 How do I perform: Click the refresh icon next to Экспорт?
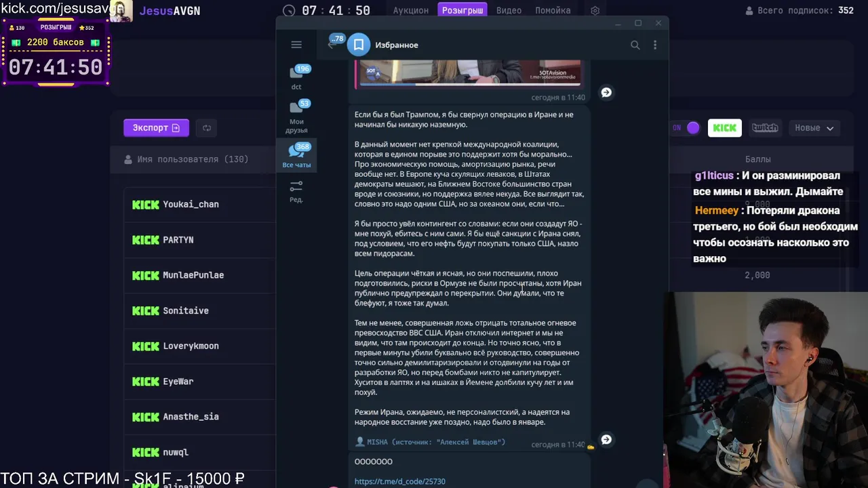pos(207,127)
